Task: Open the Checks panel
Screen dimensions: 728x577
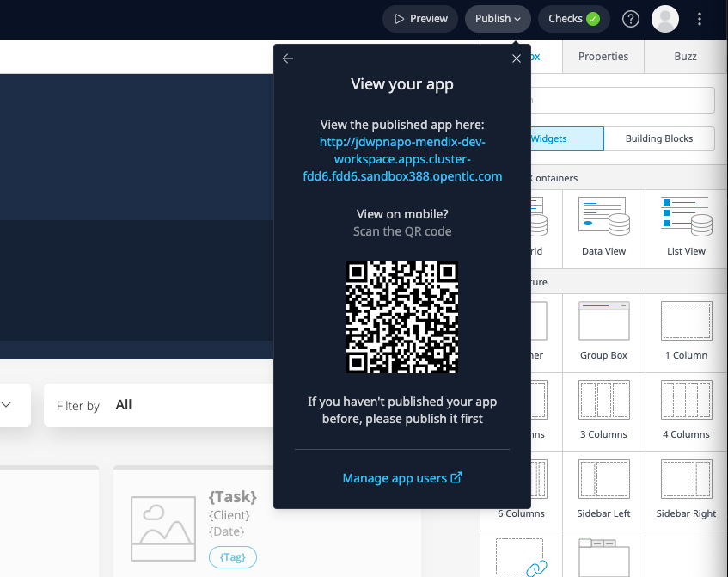Action: coord(574,19)
